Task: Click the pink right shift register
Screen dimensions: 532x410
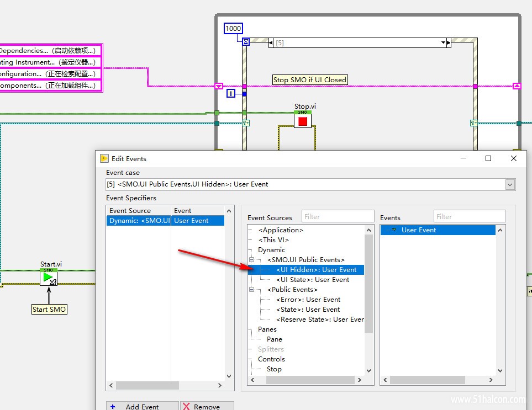Action: pyautogui.click(x=517, y=86)
